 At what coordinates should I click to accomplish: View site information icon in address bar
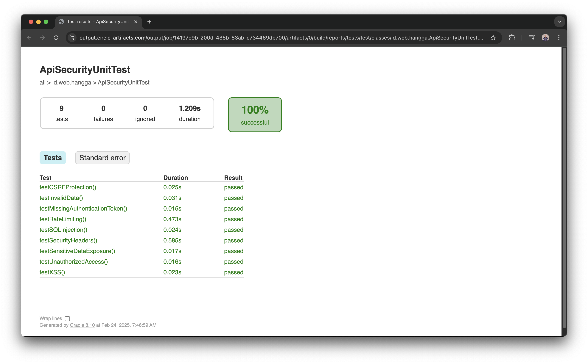72,37
